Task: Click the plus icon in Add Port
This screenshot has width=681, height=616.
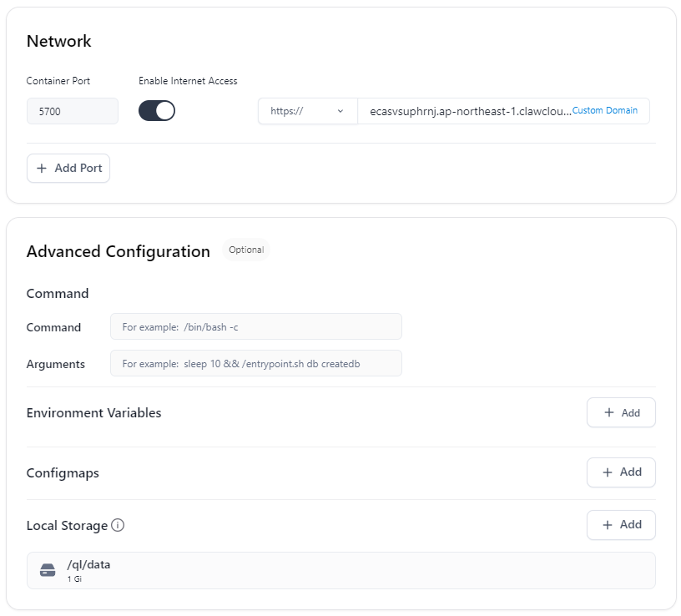Action: (41, 168)
